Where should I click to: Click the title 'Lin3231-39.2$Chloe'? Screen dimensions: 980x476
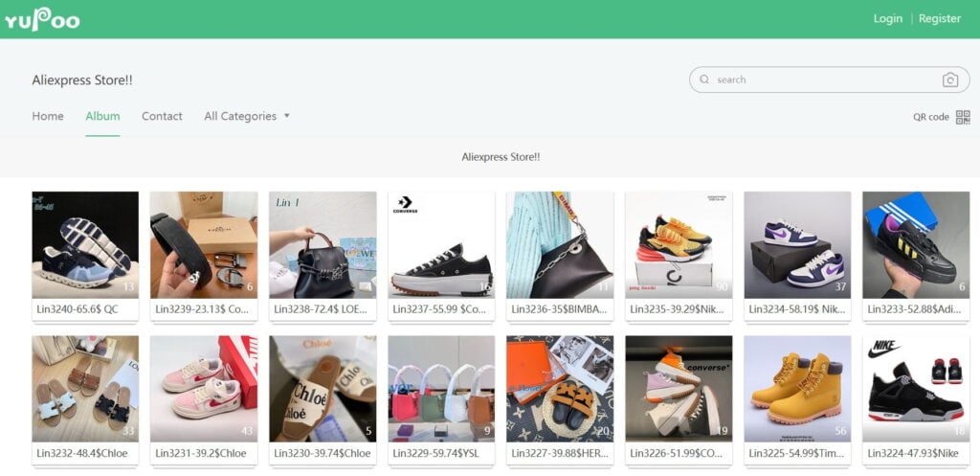tap(201, 453)
